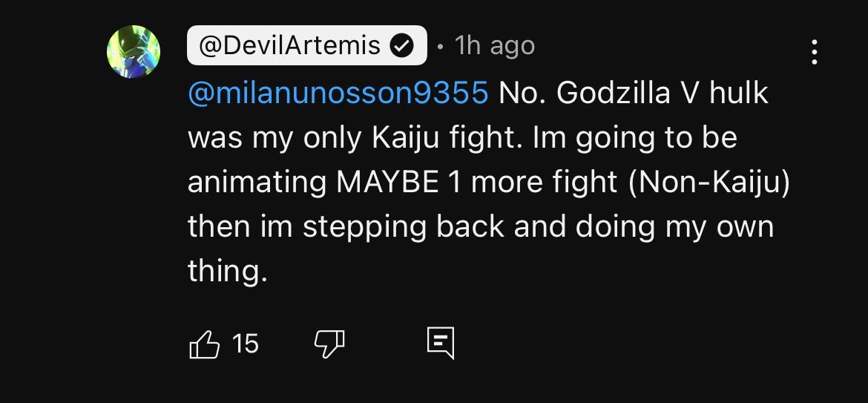
Task: Click the "Im going to be" text
Action: 635,138
